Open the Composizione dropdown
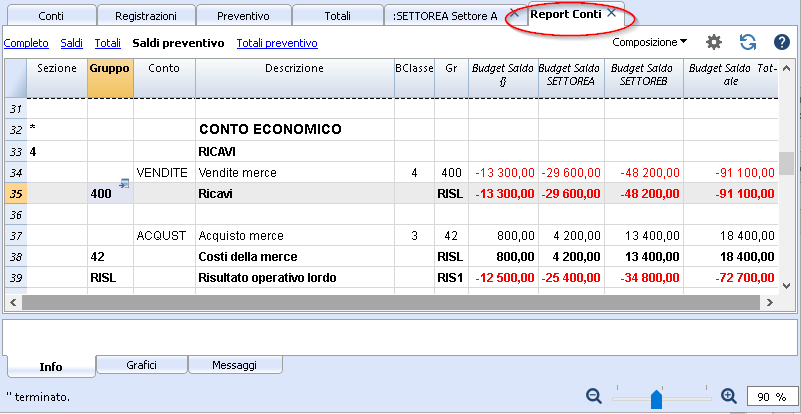This screenshot has height=414, width=801. click(x=650, y=42)
